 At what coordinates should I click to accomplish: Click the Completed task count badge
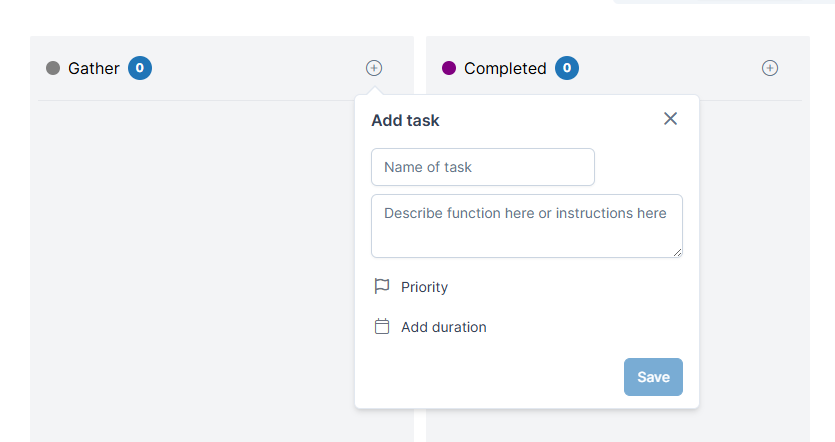[x=567, y=68]
